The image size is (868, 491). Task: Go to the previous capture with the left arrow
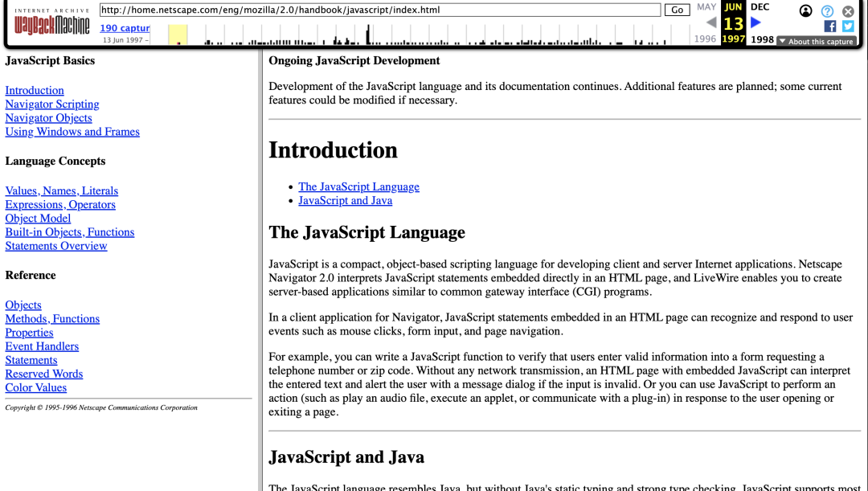[x=711, y=23]
